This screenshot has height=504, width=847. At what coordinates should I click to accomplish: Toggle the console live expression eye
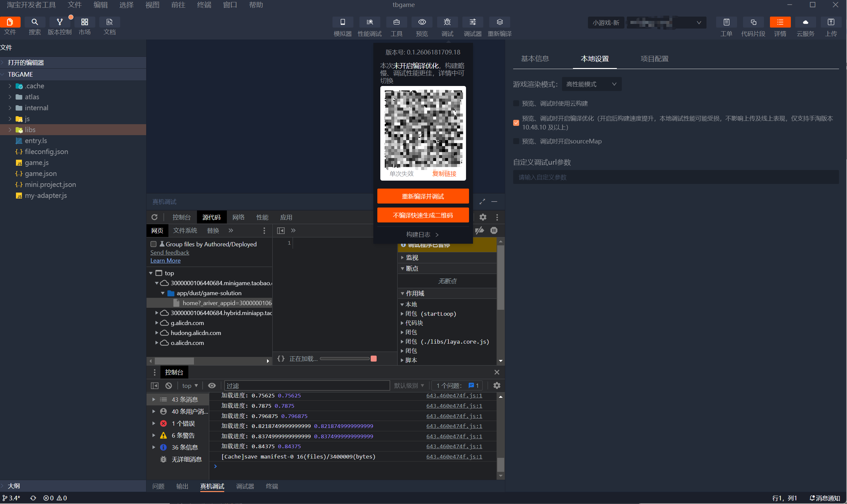pos(212,385)
